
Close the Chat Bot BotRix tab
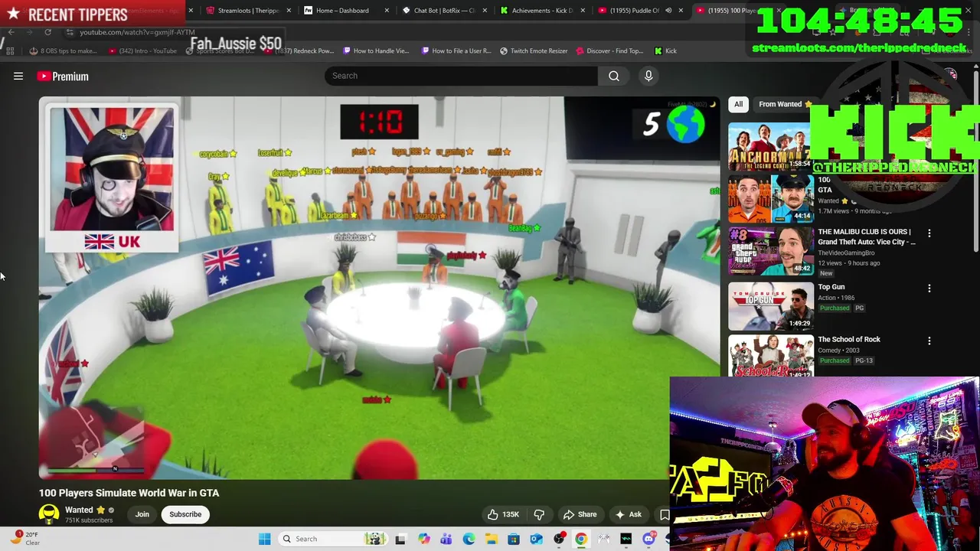(485, 11)
